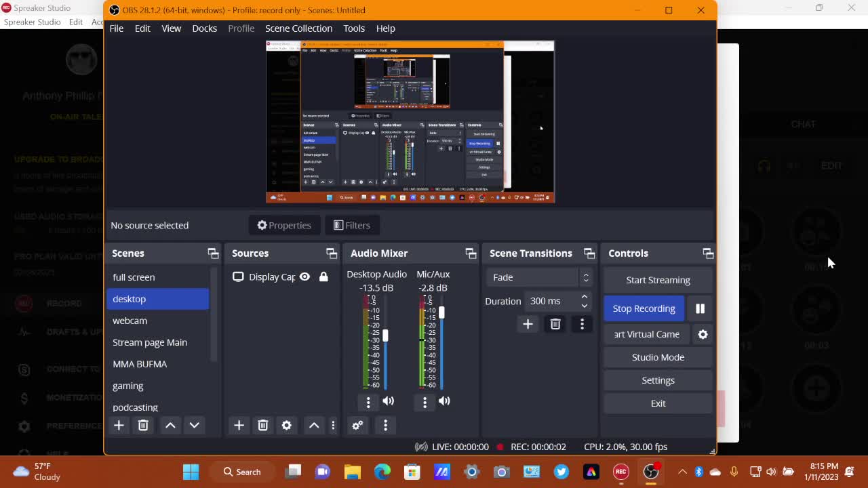Viewport: 868px width, 488px height.
Task: Move source up arrow in Sources panel
Action: coord(314,425)
